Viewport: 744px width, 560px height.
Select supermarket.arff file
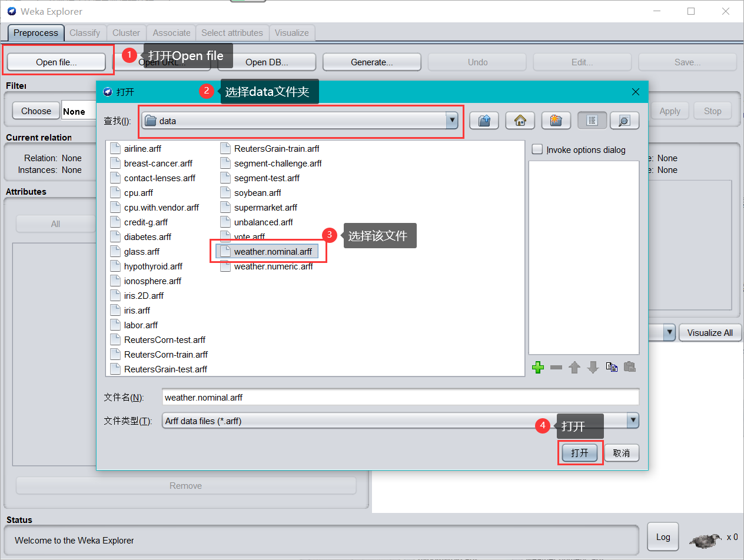click(x=259, y=208)
